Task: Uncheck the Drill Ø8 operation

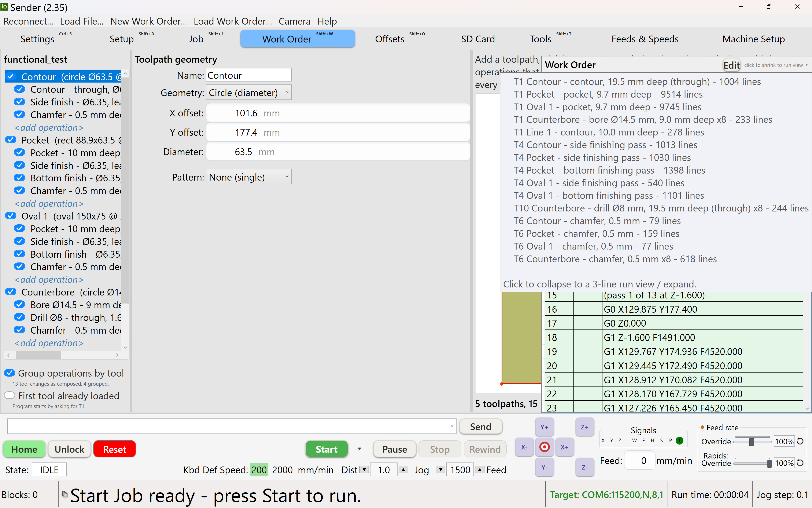Action: click(20, 317)
